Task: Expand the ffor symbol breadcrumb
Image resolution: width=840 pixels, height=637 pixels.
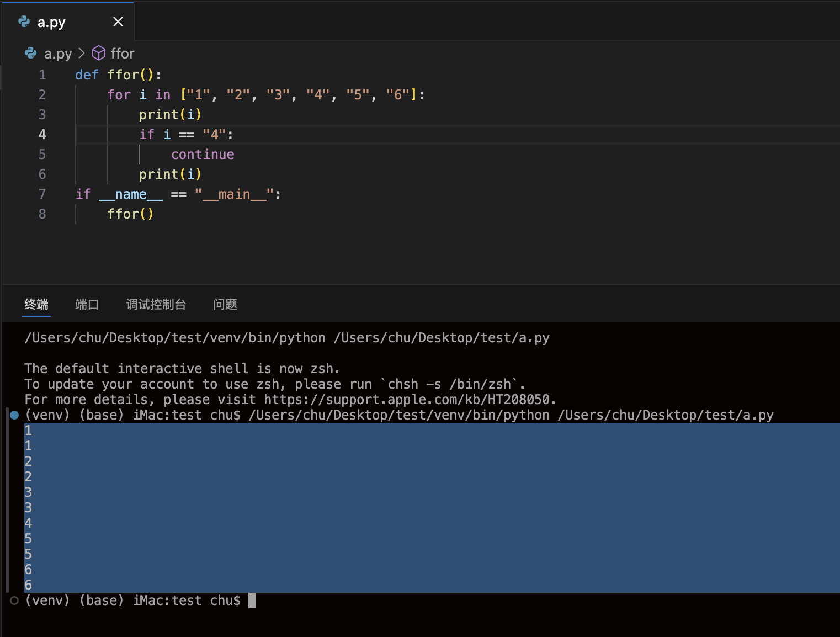Action: click(122, 54)
